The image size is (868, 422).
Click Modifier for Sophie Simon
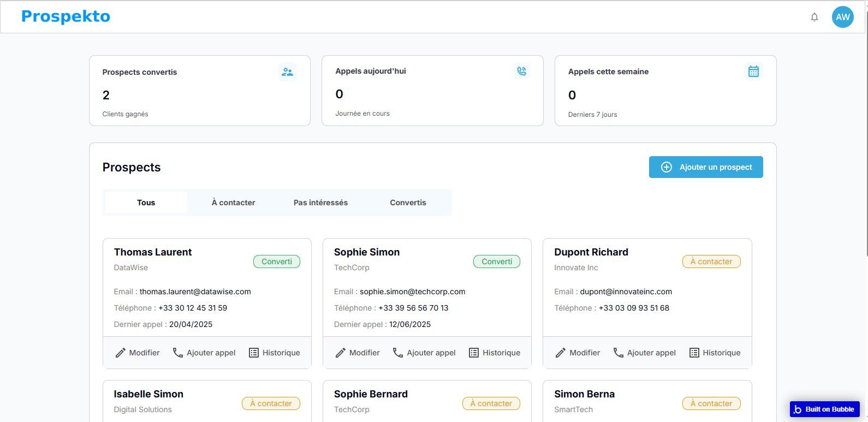tap(364, 353)
